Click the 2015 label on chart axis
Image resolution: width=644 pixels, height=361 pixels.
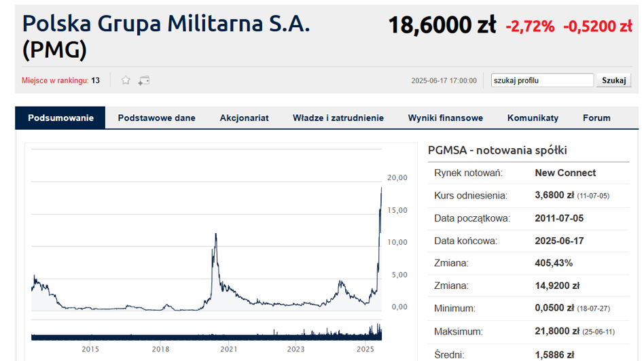[x=90, y=349]
